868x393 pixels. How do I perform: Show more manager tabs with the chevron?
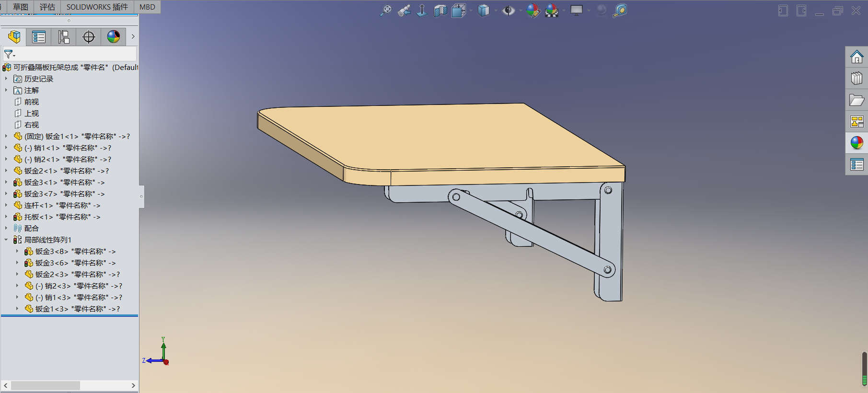click(133, 36)
